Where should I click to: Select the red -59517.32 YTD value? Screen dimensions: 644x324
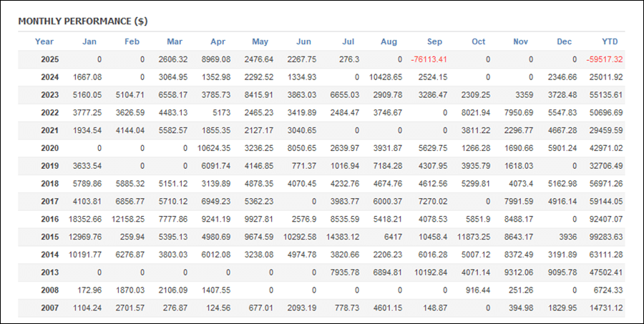[x=604, y=59]
